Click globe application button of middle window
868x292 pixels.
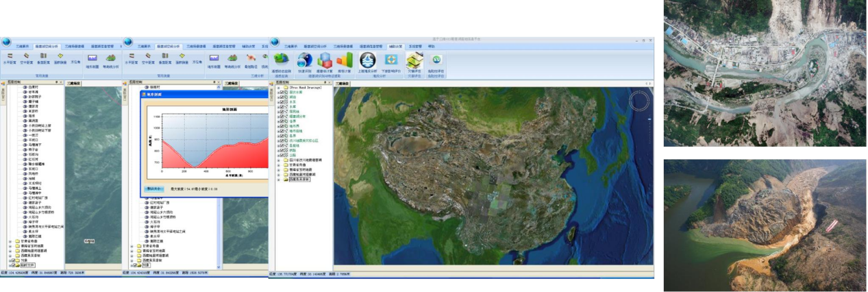128,42
